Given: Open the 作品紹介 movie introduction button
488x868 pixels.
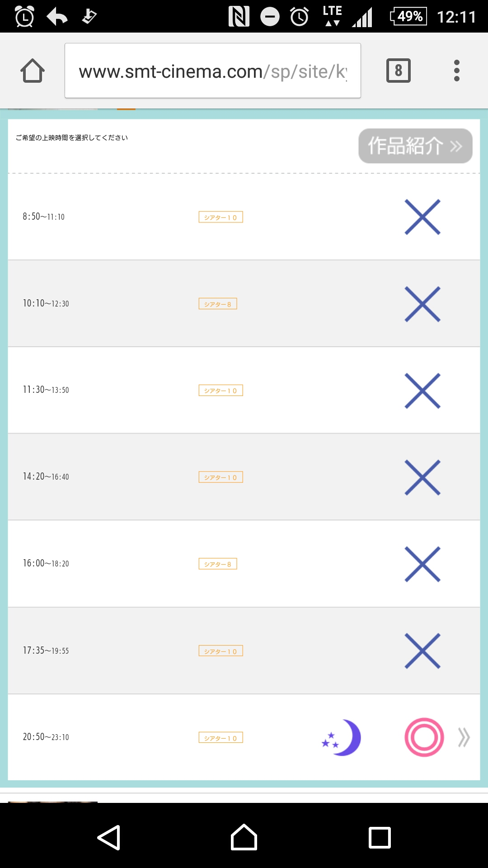Looking at the screenshot, I should [x=415, y=146].
